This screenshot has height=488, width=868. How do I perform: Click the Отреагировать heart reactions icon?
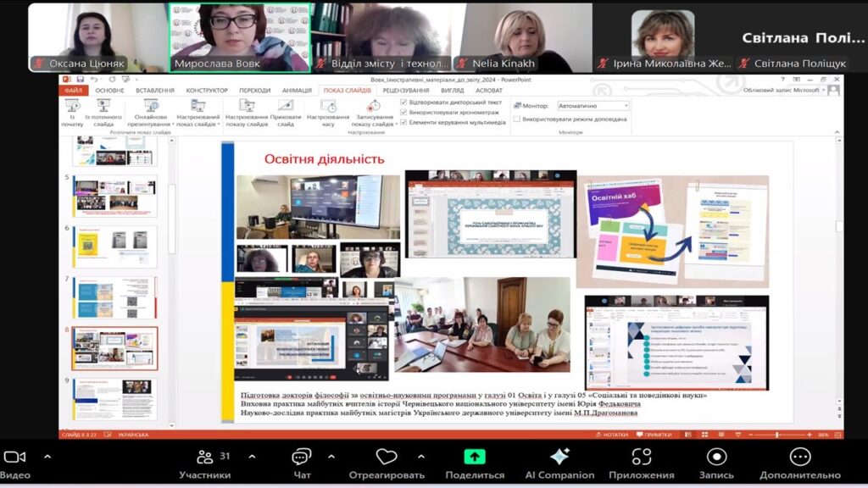click(387, 457)
